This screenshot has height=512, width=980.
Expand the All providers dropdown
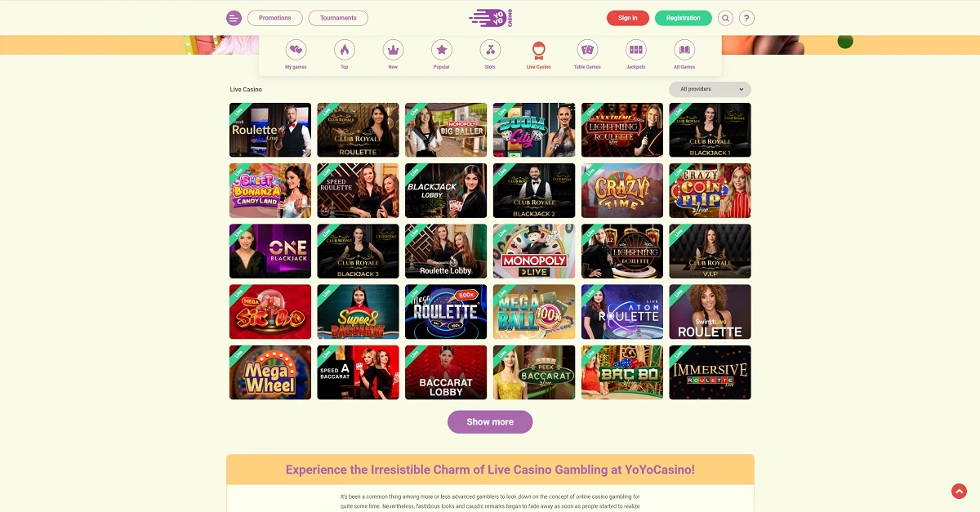(710, 89)
